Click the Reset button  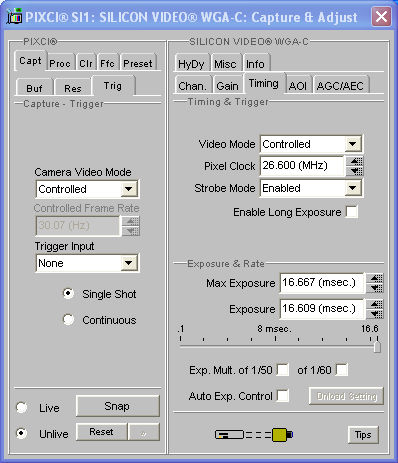101,432
